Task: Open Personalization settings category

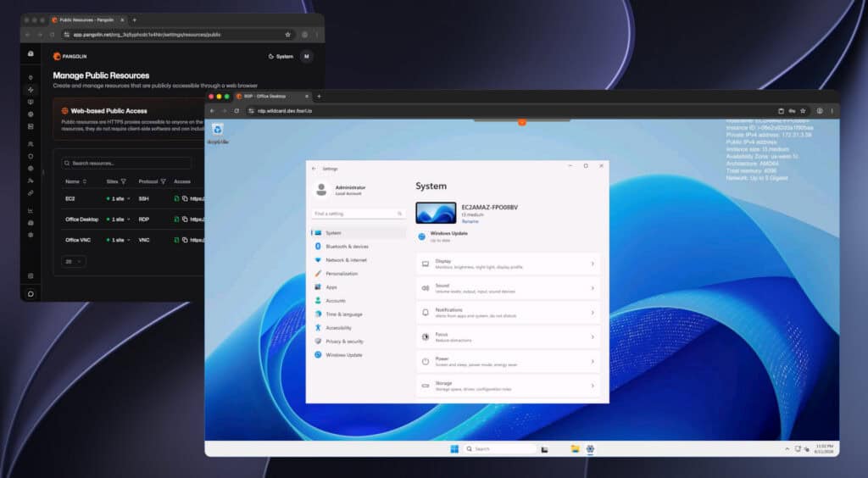Action: (359, 273)
